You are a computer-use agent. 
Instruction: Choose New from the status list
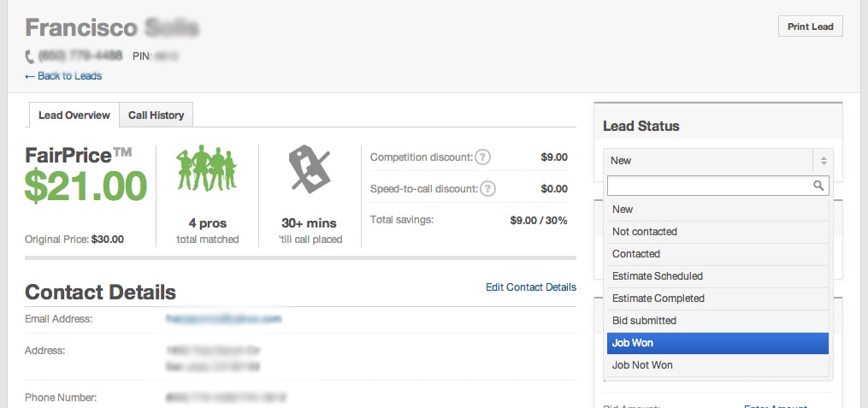tap(717, 210)
